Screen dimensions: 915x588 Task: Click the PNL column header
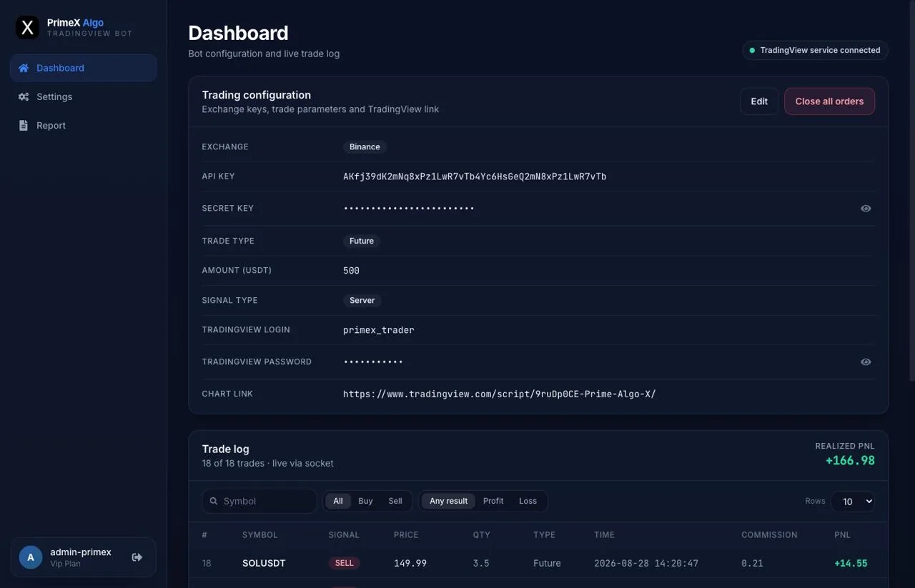click(842, 534)
